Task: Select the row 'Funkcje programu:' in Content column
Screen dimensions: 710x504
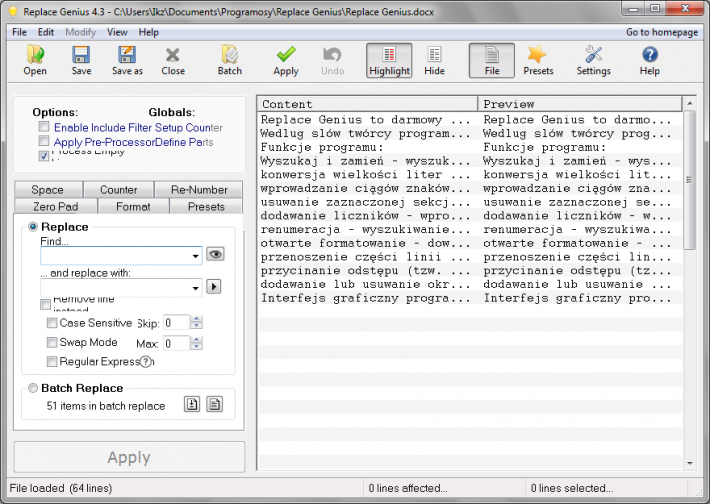Action: (366, 147)
